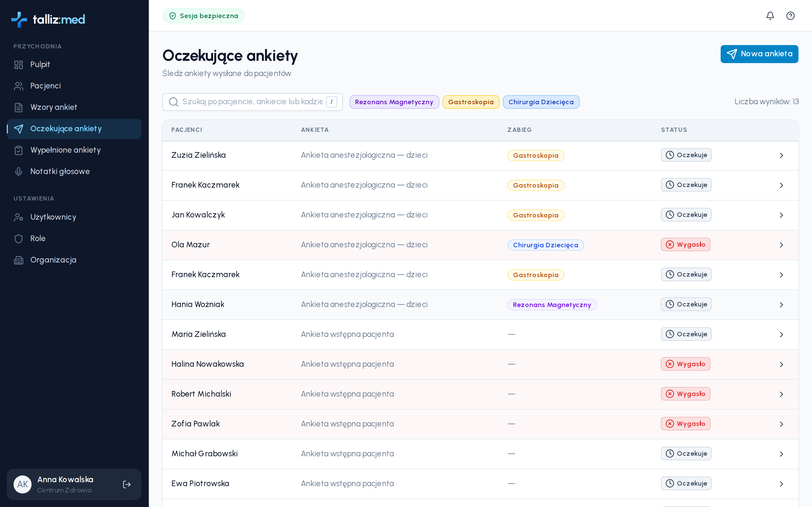Open the help question mark icon
The height and width of the screenshot is (507, 812).
[790, 16]
